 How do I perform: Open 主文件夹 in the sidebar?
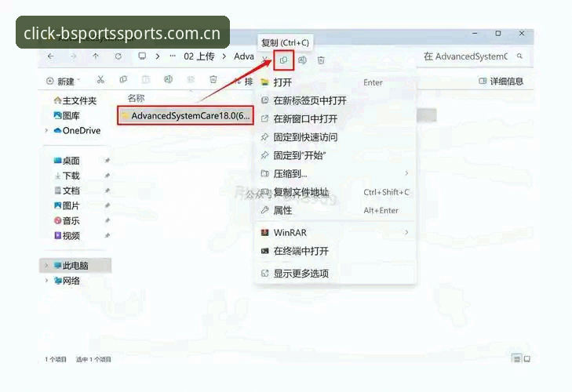(75, 100)
